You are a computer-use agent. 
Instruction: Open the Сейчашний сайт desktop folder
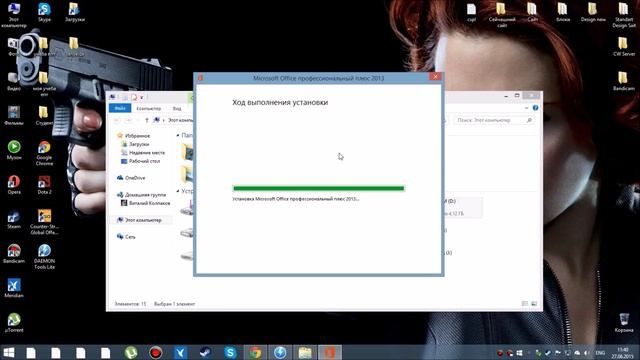[502, 15]
